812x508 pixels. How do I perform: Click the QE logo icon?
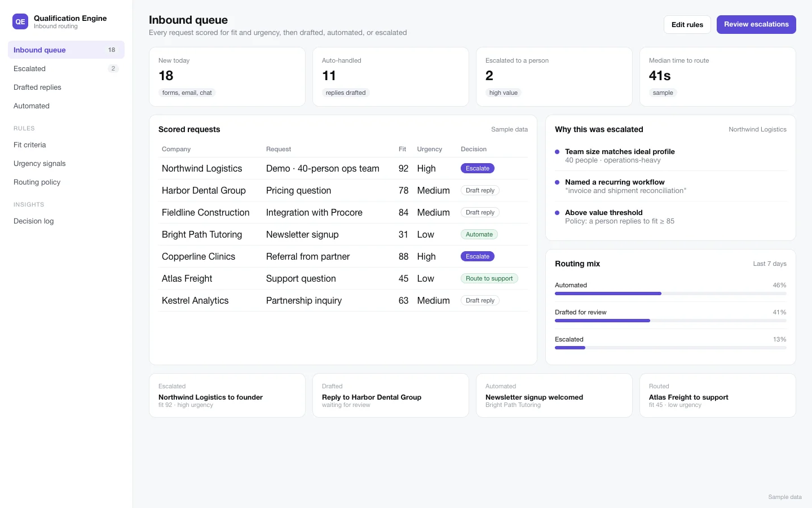(20, 21)
